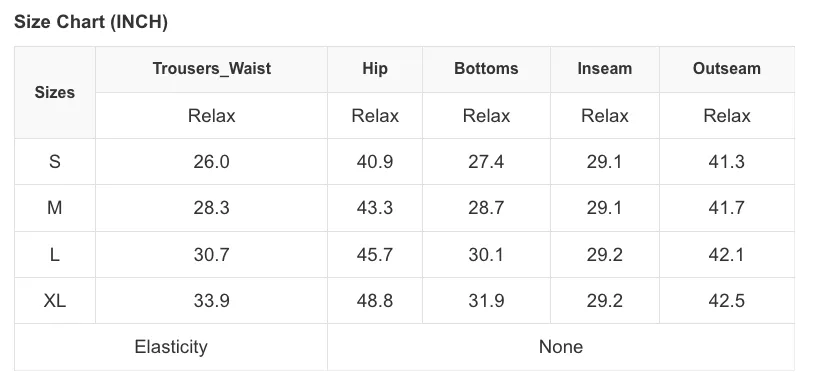Select the None elasticity value cell
The image size is (828, 390).
click(561, 347)
